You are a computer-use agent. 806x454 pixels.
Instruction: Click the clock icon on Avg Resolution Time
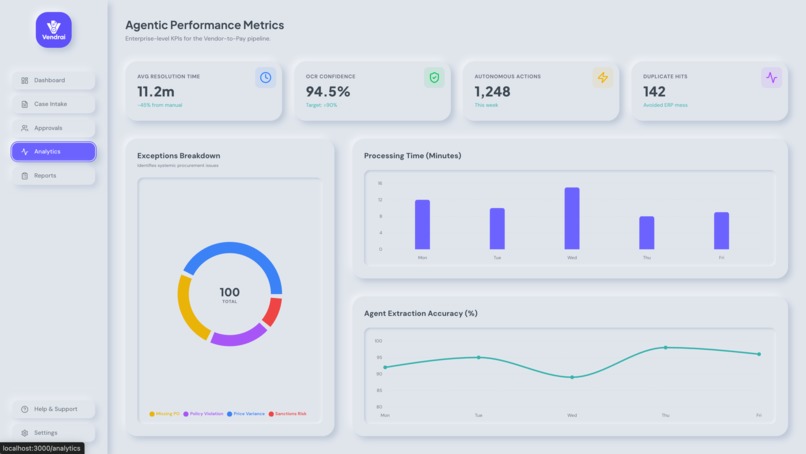[266, 78]
